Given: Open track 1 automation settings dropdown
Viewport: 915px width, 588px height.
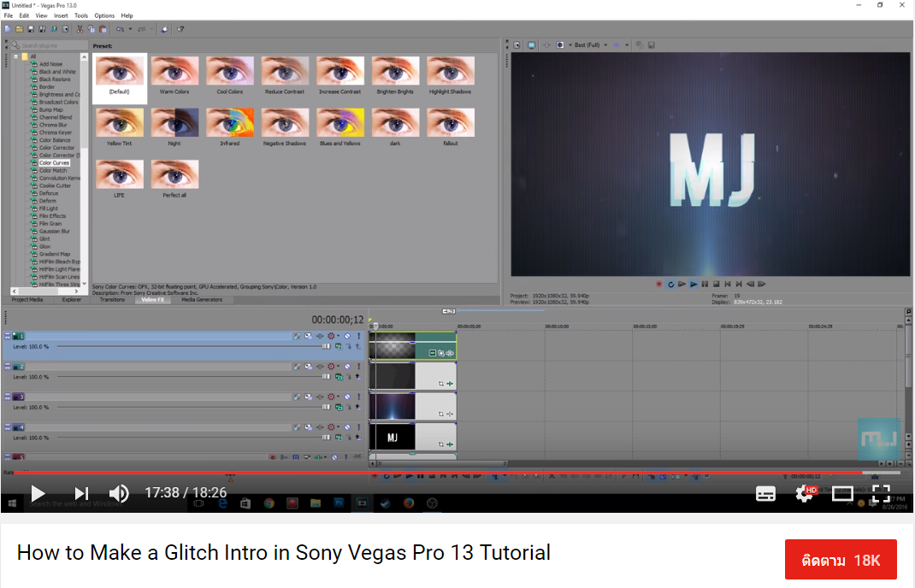Looking at the screenshot, I should coord(338,336).
